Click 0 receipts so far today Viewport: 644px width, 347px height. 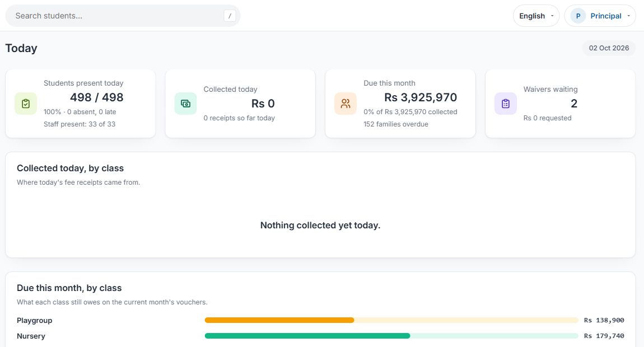point(239,118)
